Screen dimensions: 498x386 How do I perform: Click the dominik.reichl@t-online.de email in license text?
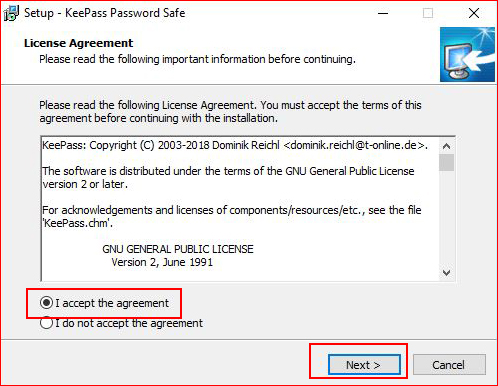point(354,145)
